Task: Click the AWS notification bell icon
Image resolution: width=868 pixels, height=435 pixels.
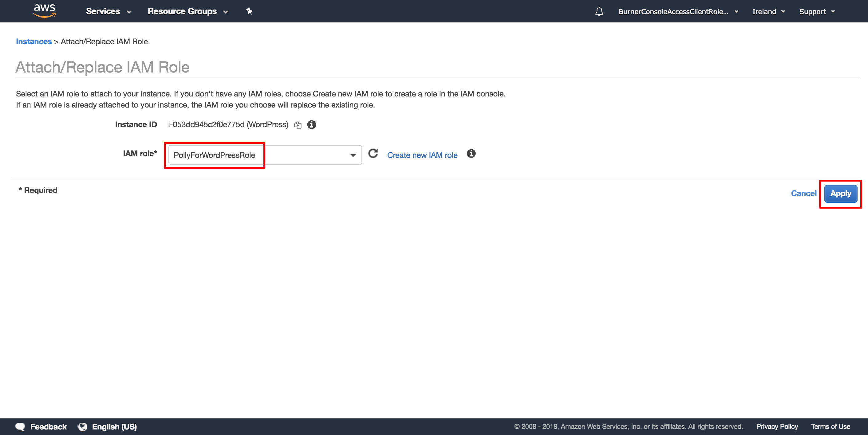Action: pyautogui.click(x=599, y=11)
